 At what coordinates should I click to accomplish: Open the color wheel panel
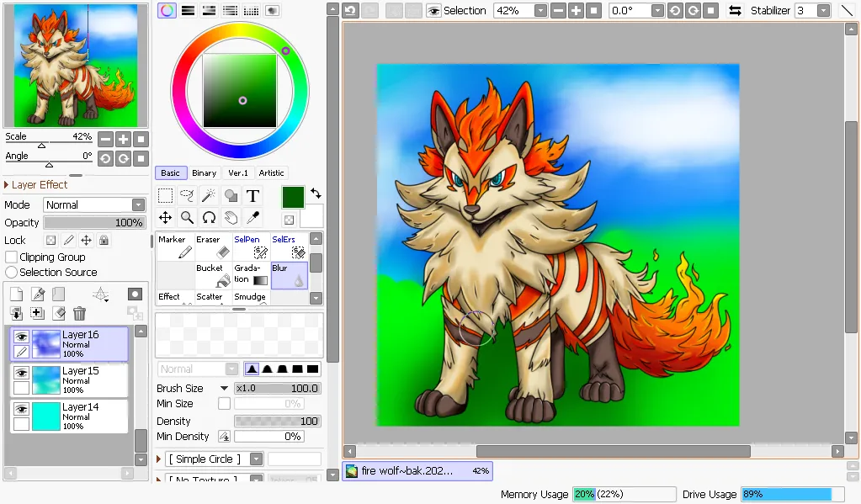(x=167, y=10)
